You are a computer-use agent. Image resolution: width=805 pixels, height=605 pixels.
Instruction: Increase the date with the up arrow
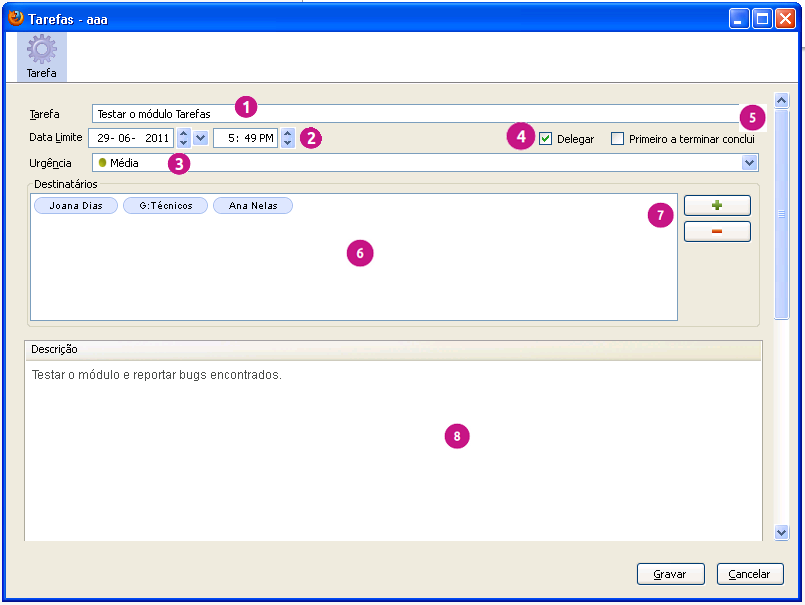183,133
